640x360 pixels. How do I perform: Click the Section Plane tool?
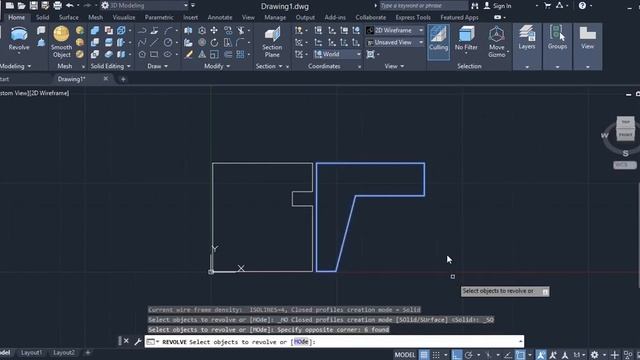(x=272, y=42)
